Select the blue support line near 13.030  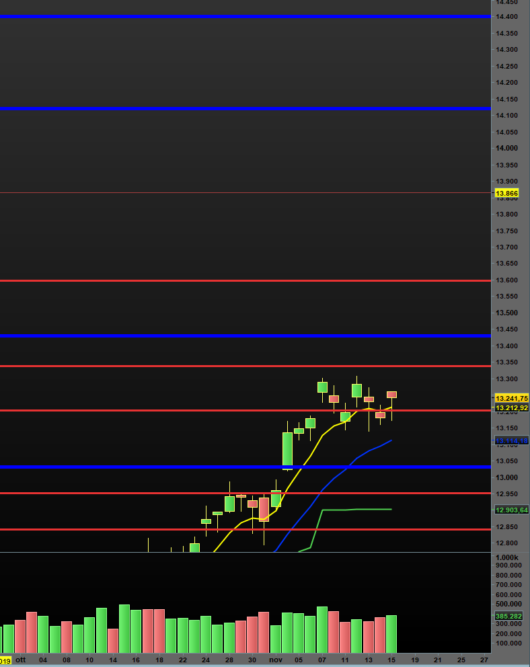pyautogui.click(x=245, y=467)
